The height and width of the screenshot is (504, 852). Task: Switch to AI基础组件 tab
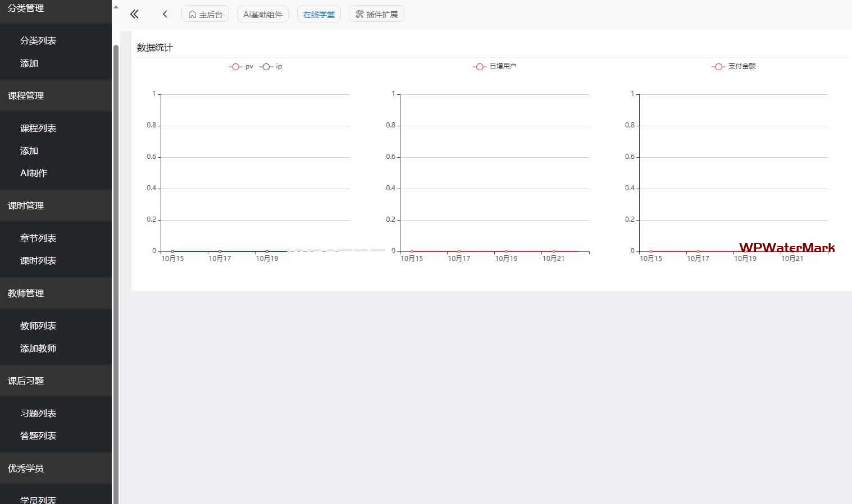pyautogui.click(x=262, y=14)
